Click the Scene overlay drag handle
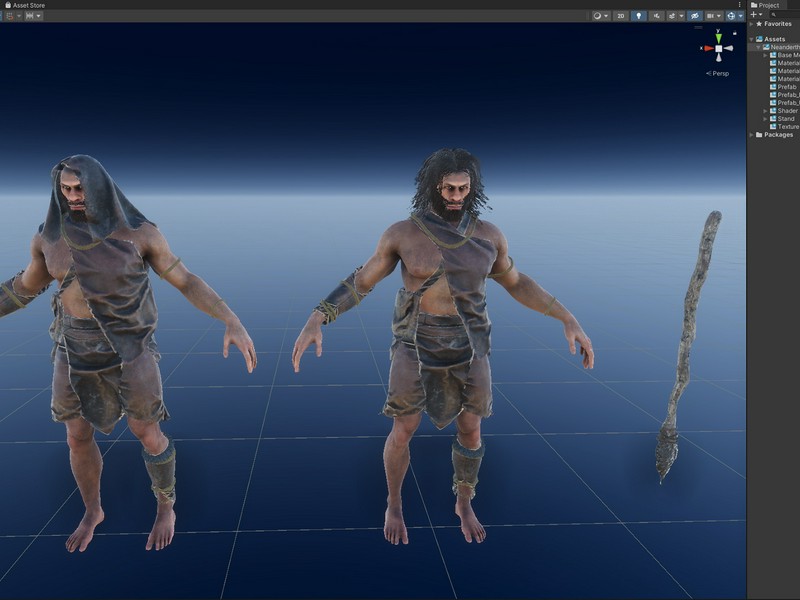The height and width of the screenshot is (600, 800). (698, 27)
